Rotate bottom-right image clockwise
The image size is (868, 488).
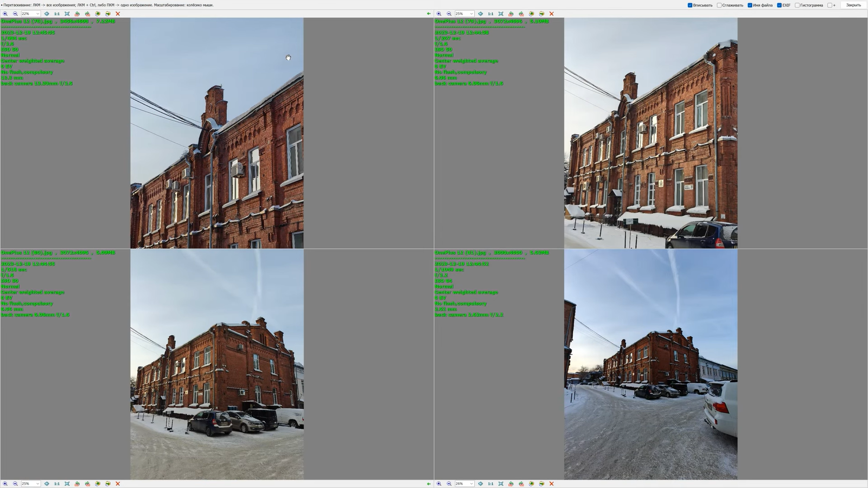click(521, 484)
